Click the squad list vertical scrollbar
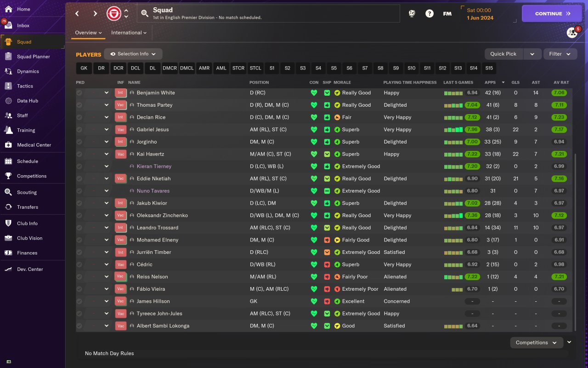Screen dimensions: 588x368 (575, 241)
